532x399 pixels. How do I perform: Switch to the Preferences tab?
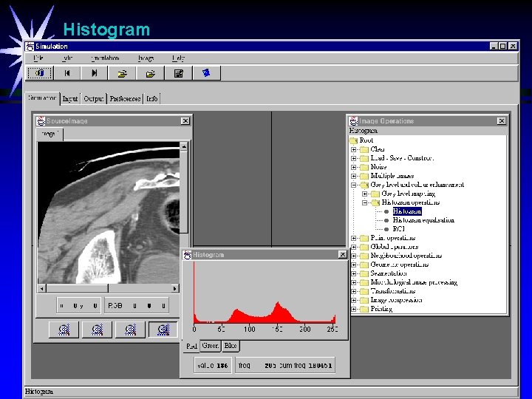(x=125, y=98)
